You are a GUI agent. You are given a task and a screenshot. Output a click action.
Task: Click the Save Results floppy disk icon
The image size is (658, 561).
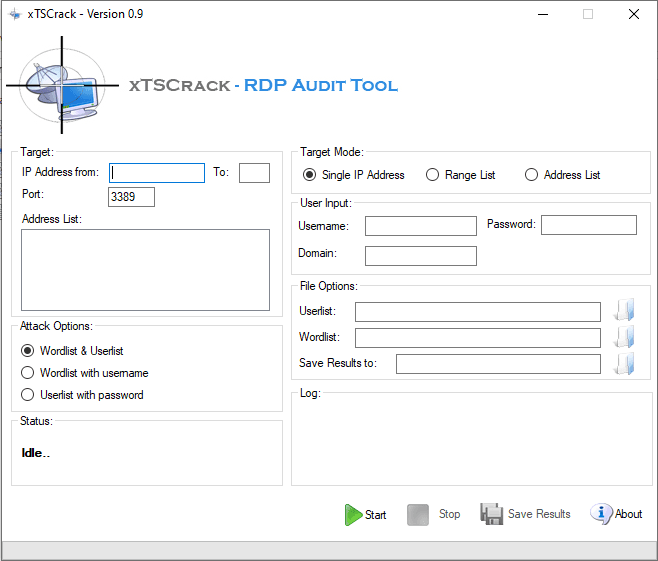pos(491,514)
